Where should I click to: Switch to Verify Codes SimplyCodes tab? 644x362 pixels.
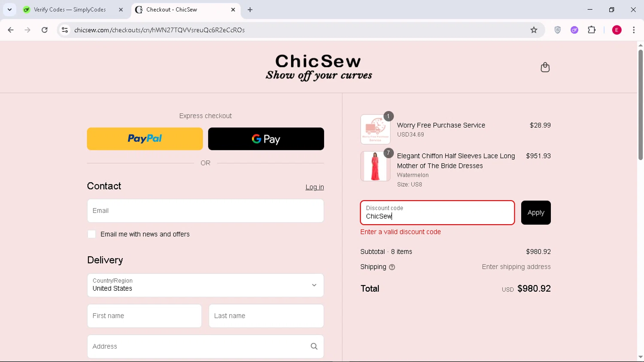coord(71,9)
